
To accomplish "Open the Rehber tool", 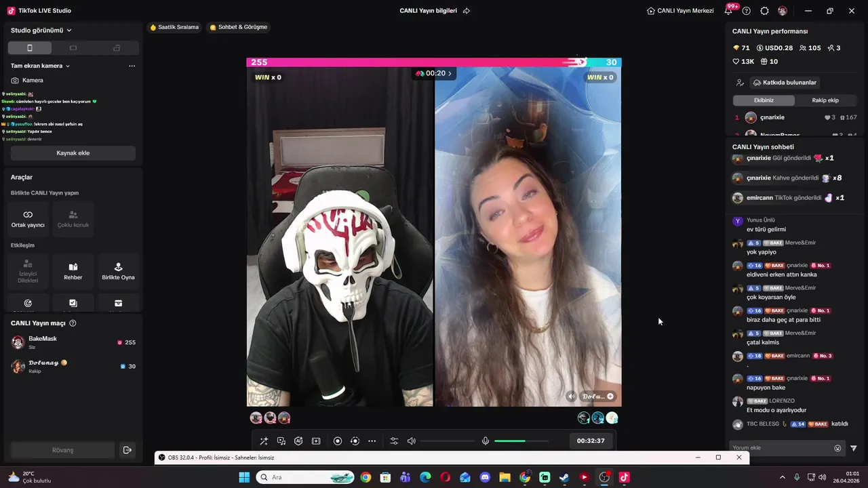I will tap(73, 271).
